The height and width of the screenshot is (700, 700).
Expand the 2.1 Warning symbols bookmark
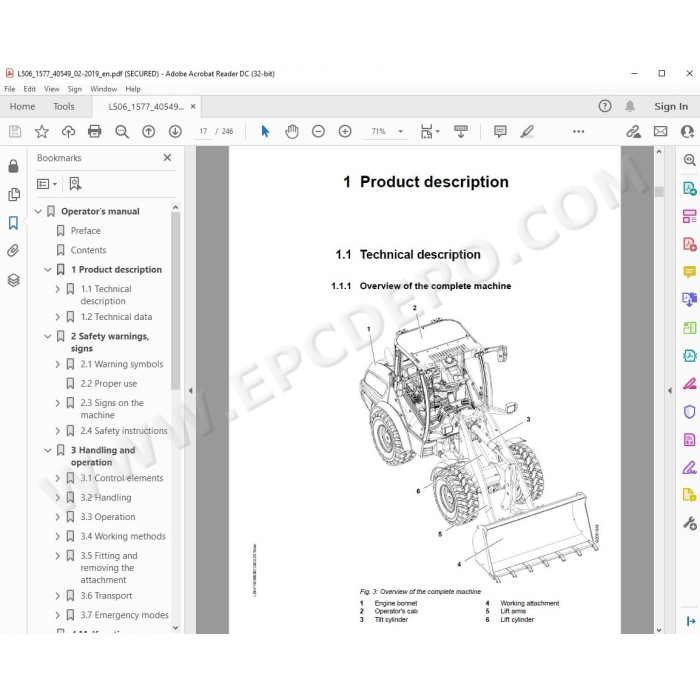[57, 364]
